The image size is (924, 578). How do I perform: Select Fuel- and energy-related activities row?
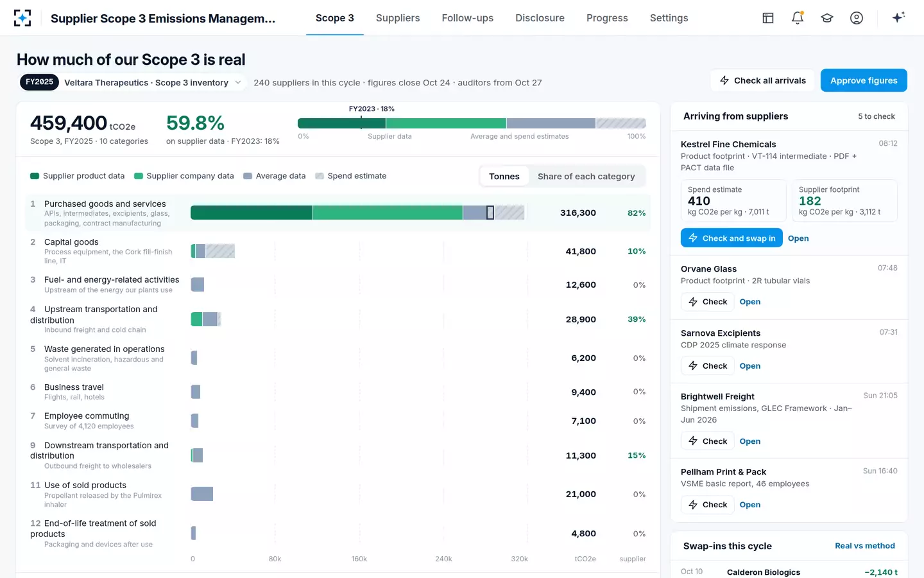coord(338,285)
